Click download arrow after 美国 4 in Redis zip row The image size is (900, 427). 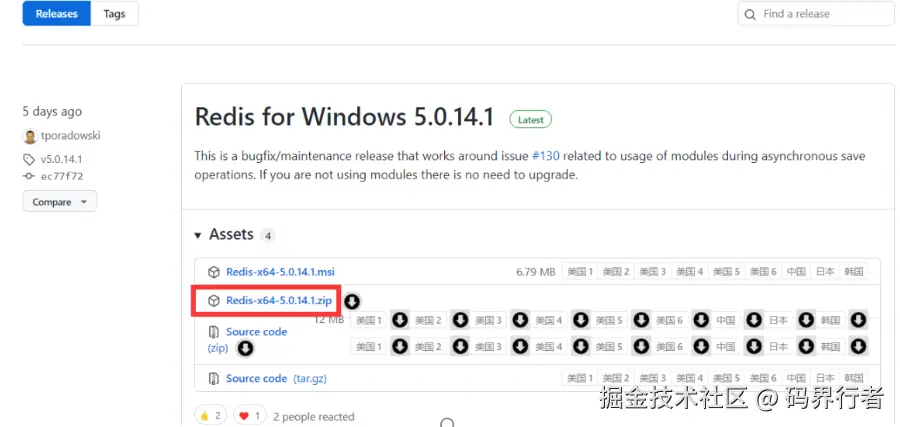pos(580,320)
